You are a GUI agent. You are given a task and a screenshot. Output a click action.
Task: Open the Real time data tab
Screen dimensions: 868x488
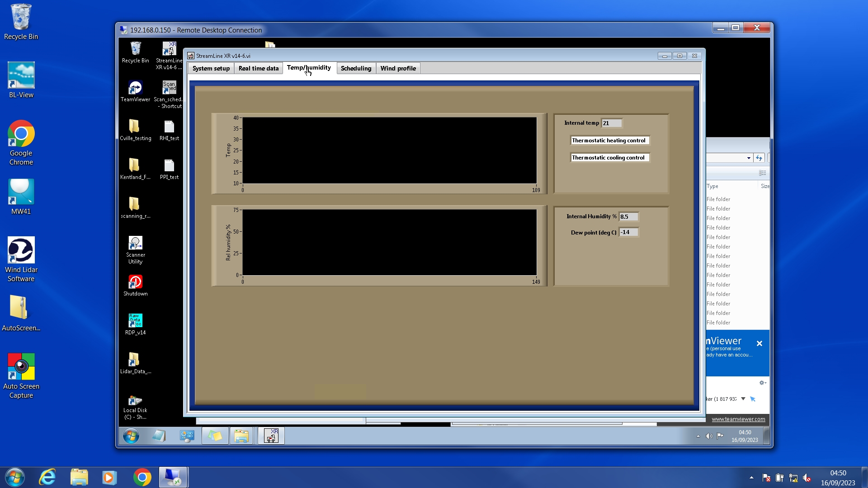259,68
